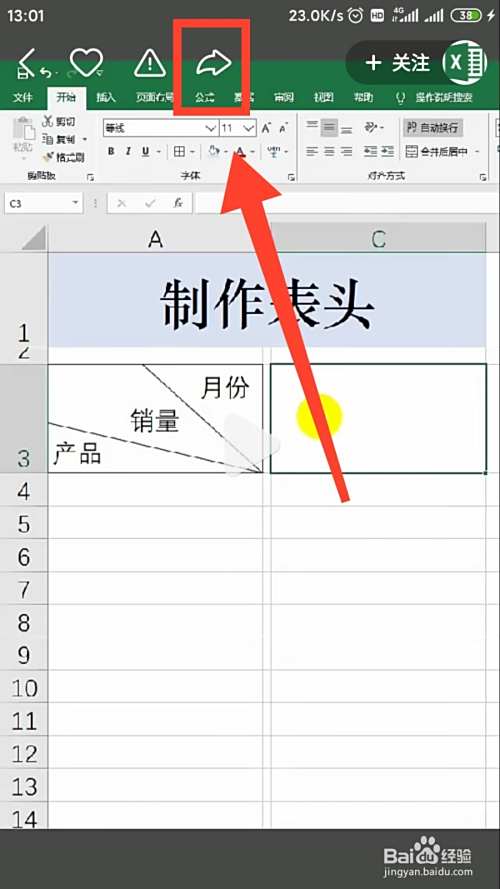Toggle Italic formatting
This screenshot has width=500, height=889.
pos(128,151)
